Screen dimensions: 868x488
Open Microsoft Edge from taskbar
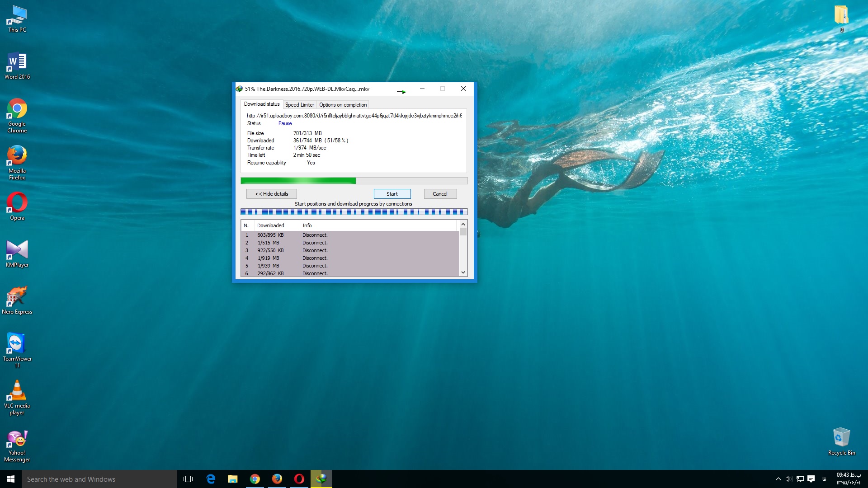coord(211,479)
